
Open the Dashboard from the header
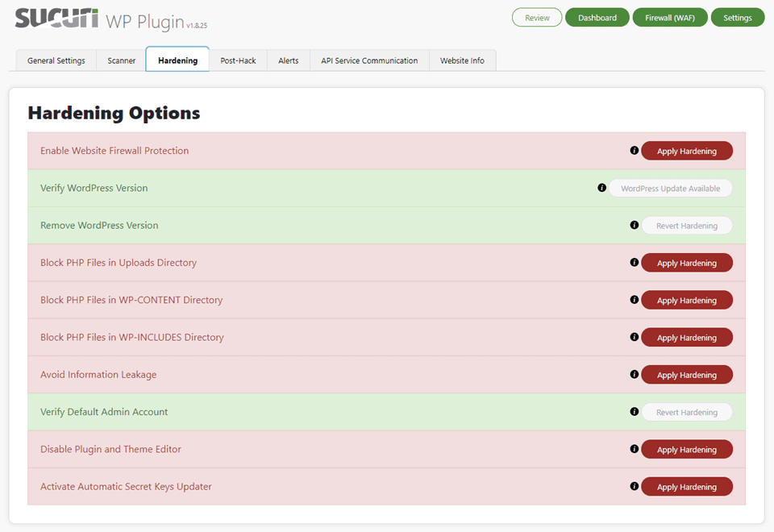tap(597, 17)
